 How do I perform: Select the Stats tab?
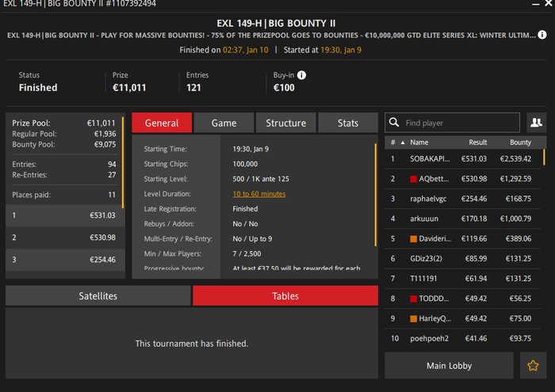click(x=348, y=123)
